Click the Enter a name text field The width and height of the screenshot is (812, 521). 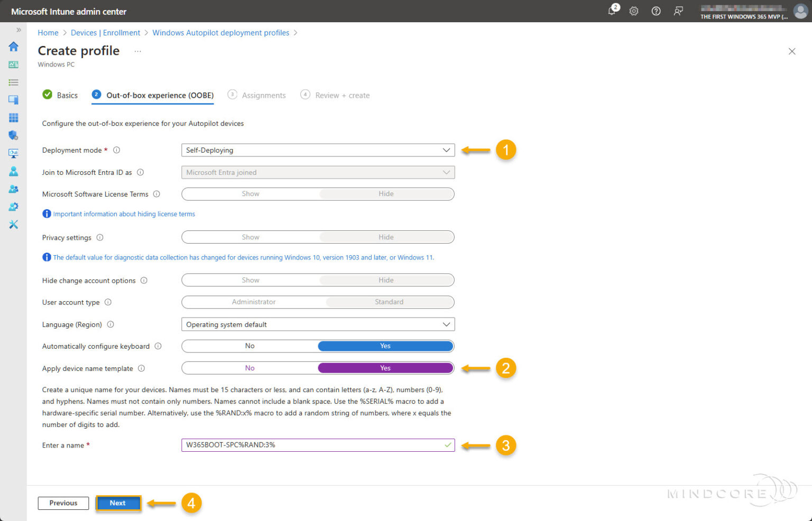(312, 445)
